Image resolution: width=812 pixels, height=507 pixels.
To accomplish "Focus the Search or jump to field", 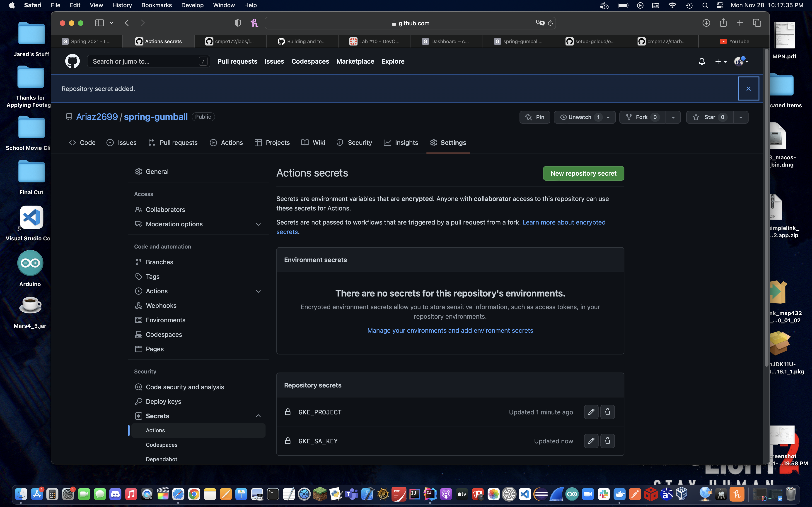I will click(x=148, y=61).
